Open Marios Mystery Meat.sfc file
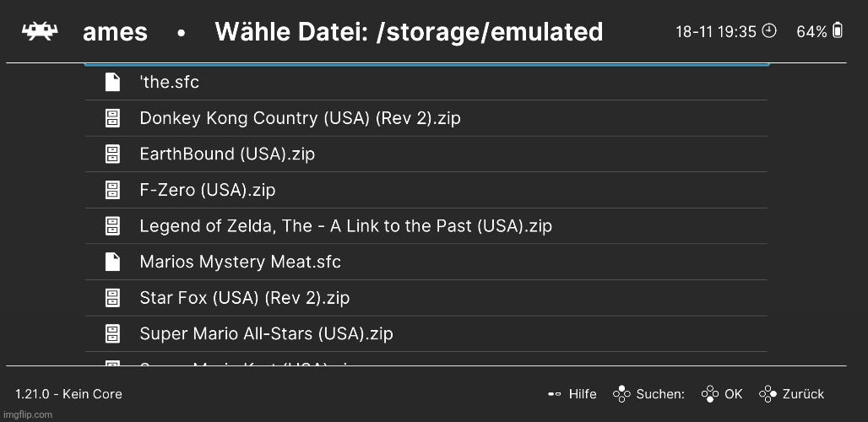 [240, 262]
